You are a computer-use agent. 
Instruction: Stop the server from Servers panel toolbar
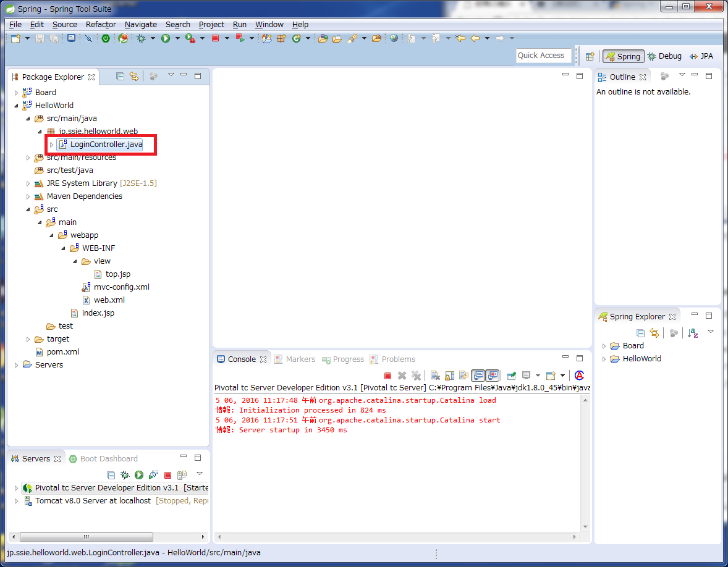click(167, 475)
